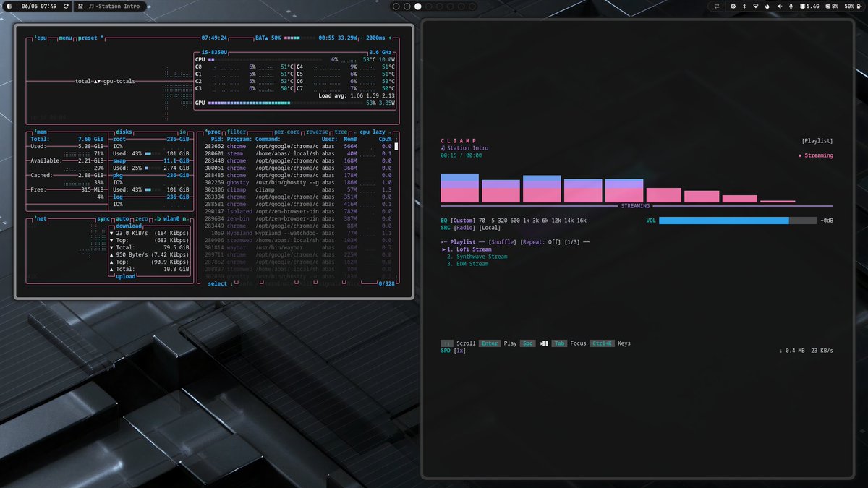868x488 pixels.
Task: Open Keys help with Ctrl+K hint
Action: 610,343
